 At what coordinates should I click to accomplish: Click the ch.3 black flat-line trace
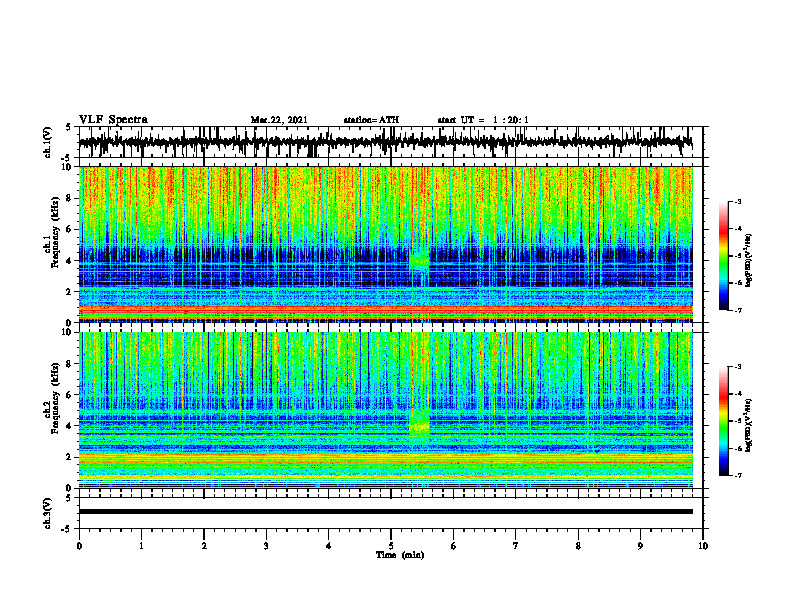(x=385, y=512)
